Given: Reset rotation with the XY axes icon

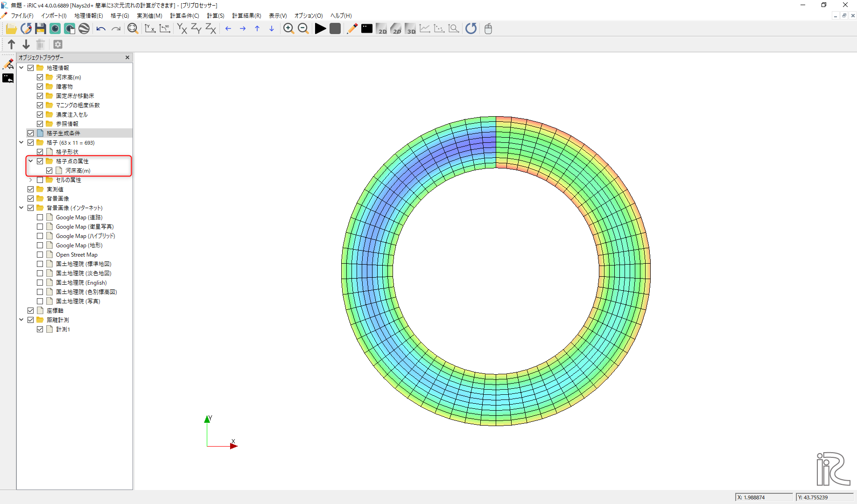Looking at the screenshot, I should point(150,29).
